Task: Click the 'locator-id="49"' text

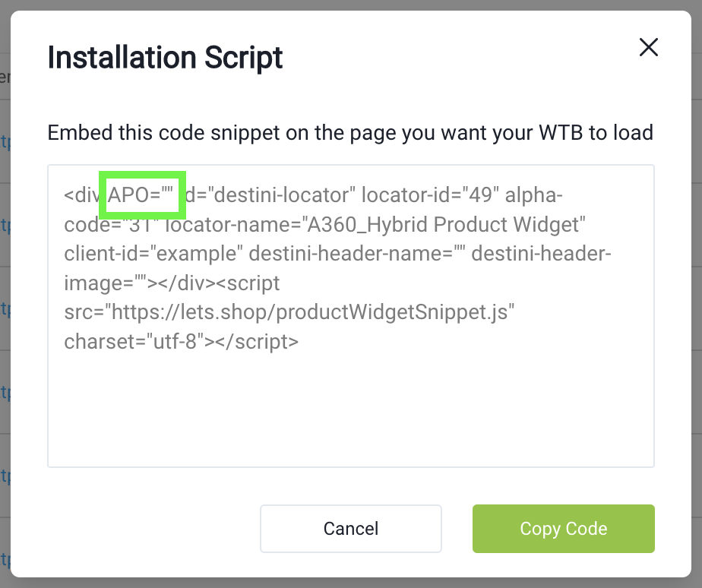Action: coord(430,194)
